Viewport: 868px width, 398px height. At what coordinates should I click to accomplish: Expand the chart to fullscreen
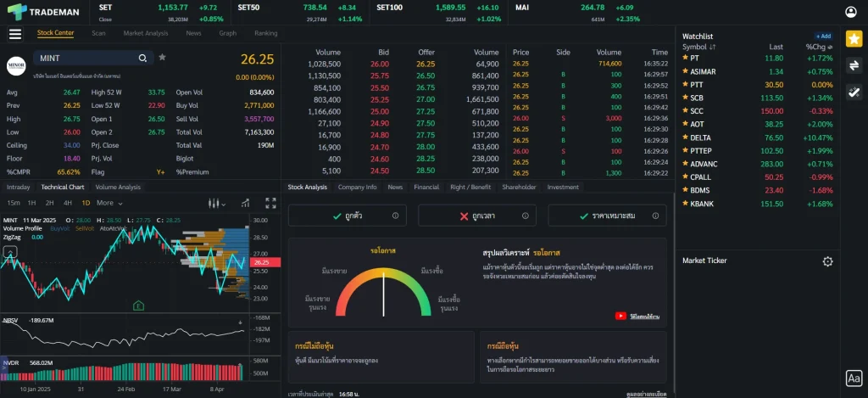pyautogui.click(x=271, y=203)
